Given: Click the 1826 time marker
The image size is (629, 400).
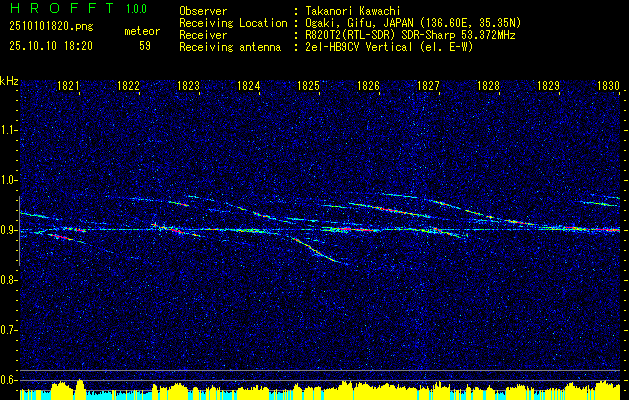Looking at the screenshot, I should pyautogui.click(x=368, y=85).
